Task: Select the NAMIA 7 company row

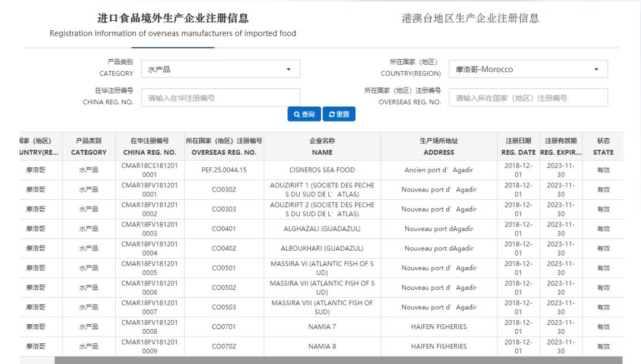Action: 321,326
